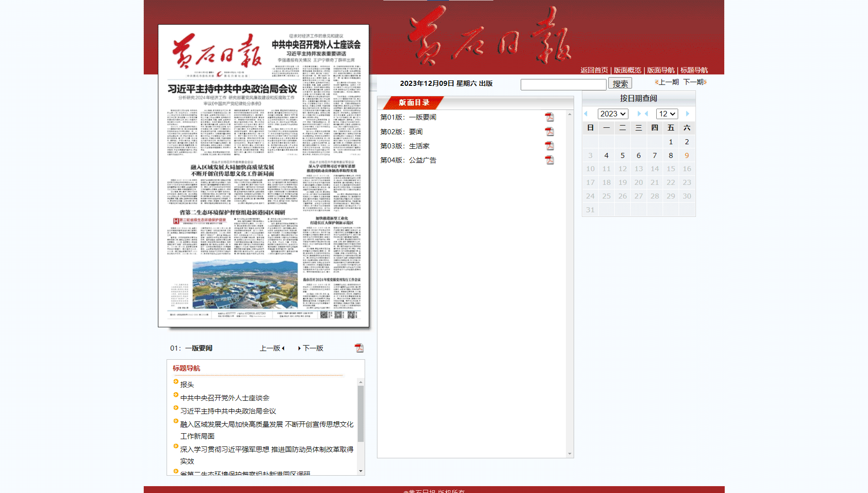
Task: Click the search input field
Action: (564, 84)
